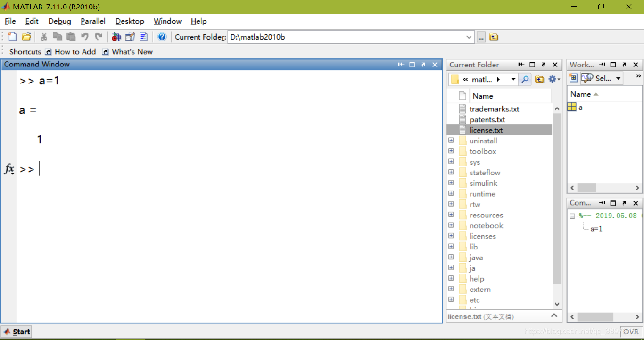The height and width of the screenshot is (340, 644).
Task: Browse for folder with ellipsis button
Action: coord(481,37)
